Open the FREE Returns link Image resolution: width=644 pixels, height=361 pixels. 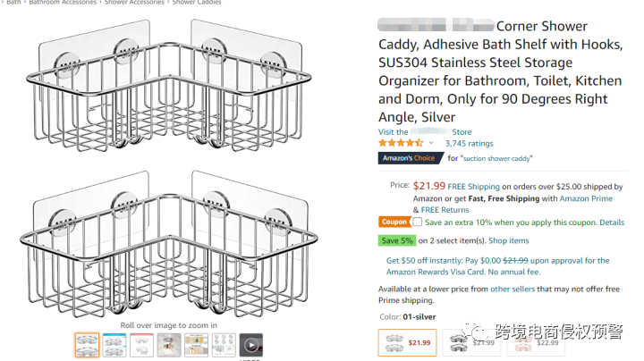(447, 210)
